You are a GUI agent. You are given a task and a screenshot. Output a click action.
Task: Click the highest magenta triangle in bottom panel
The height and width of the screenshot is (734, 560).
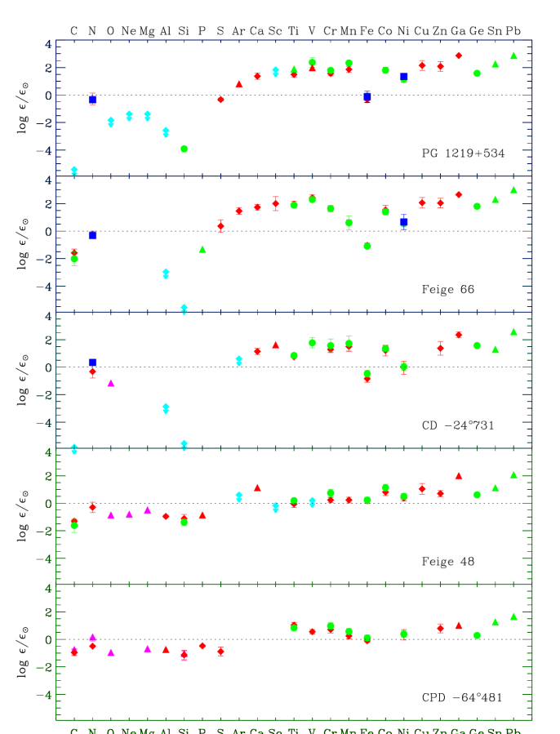coord(92,637)
